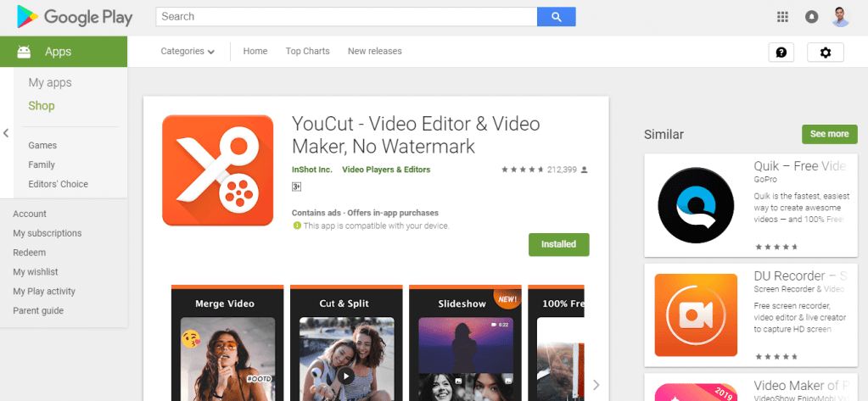Click the help question mark button
This screenshot has width=868, height=401.
(x=781, y=53)
